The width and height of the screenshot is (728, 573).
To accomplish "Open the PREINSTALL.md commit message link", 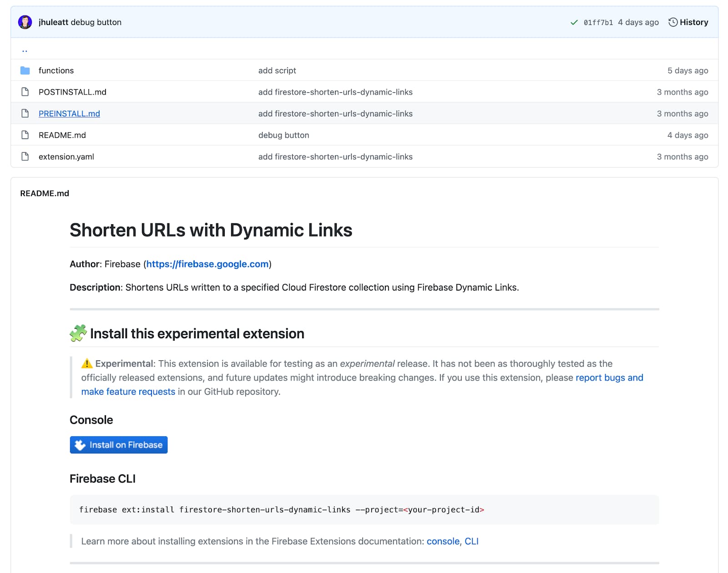I will [x=335, y=114].
